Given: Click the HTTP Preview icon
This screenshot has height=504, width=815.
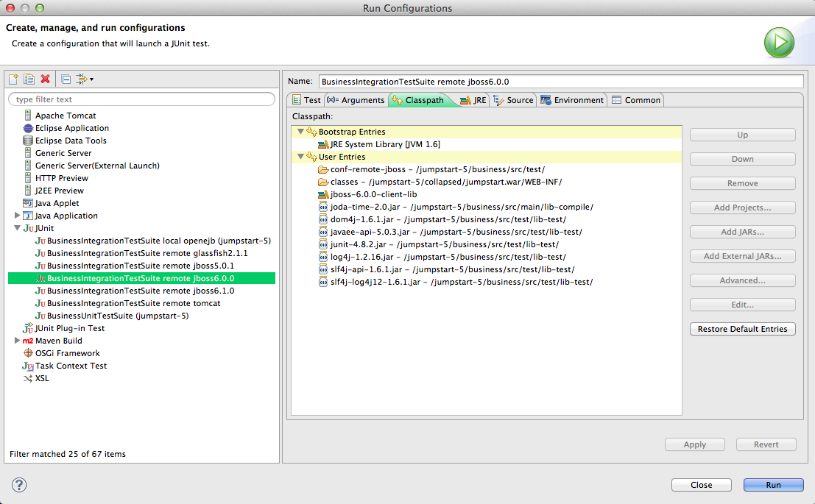Looking at the screenshot, I should click(x=28, y=178).
